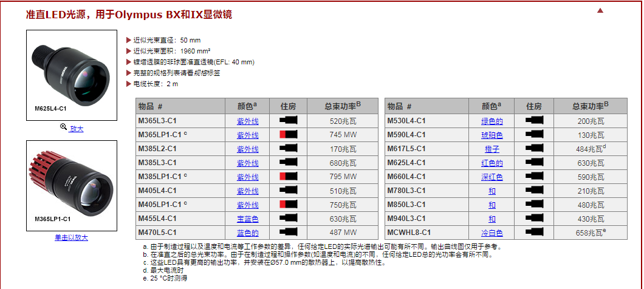
Task: Open the 琥珀色 link for M590L4-C1
Action: pyautogui.click(x=492, y=135)
